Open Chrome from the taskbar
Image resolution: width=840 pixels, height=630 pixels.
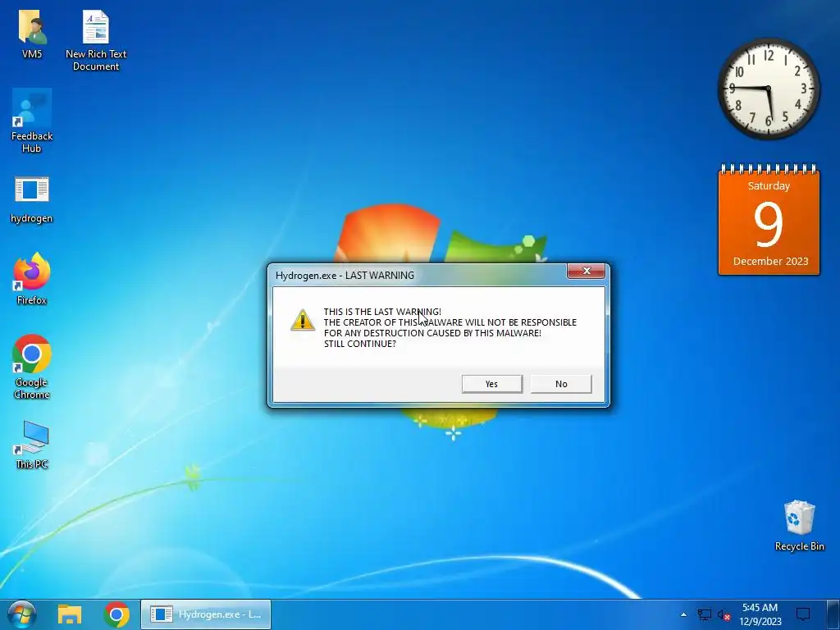pyautogui.click(x=116, y=614)
